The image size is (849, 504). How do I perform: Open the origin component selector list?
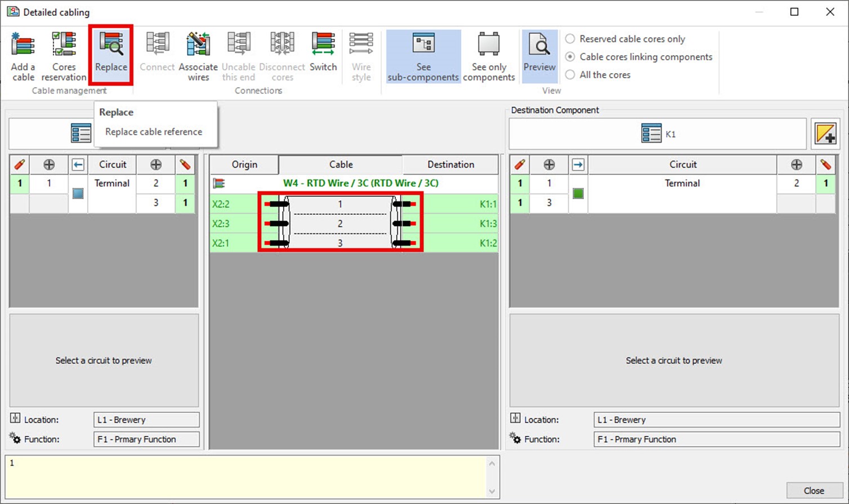[x=81, y=133]
